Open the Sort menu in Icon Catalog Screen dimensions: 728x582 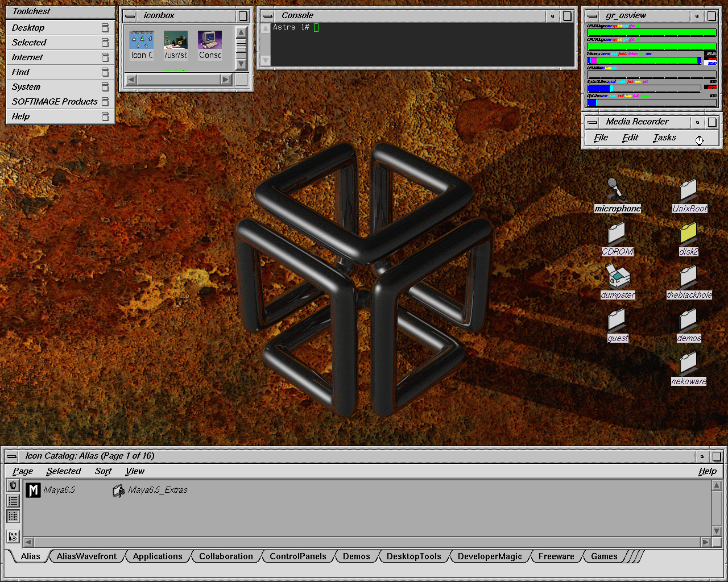[x=103, y=471]
